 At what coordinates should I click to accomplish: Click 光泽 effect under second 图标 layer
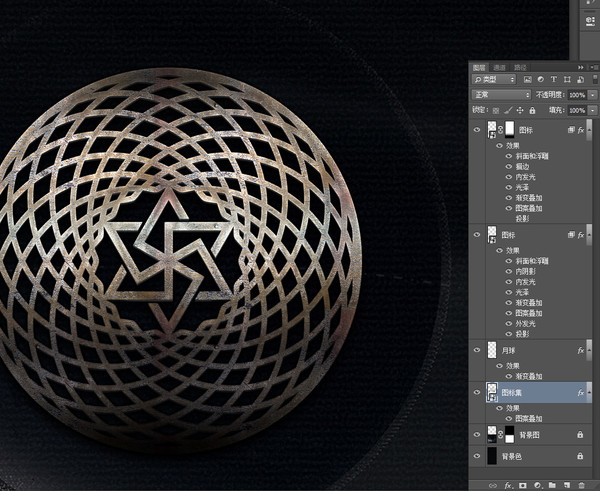[522, 292]
